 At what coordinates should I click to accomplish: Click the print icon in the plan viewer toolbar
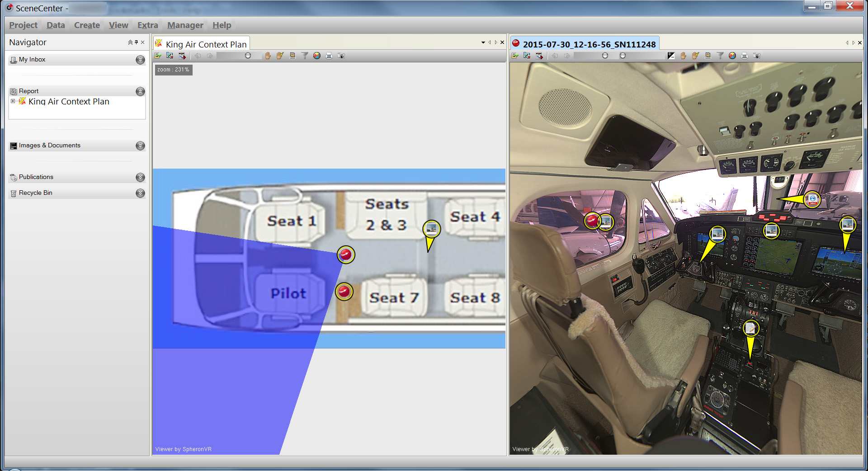click(x=329, y=56)
